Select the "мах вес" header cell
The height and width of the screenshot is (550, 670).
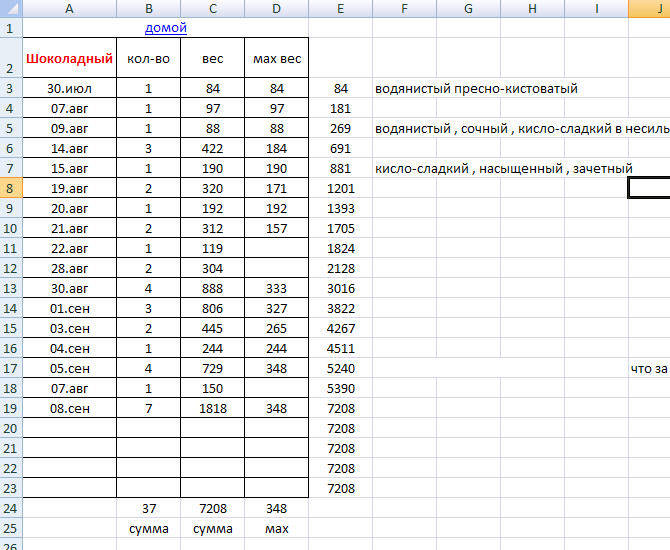click(x=277, y=59)
